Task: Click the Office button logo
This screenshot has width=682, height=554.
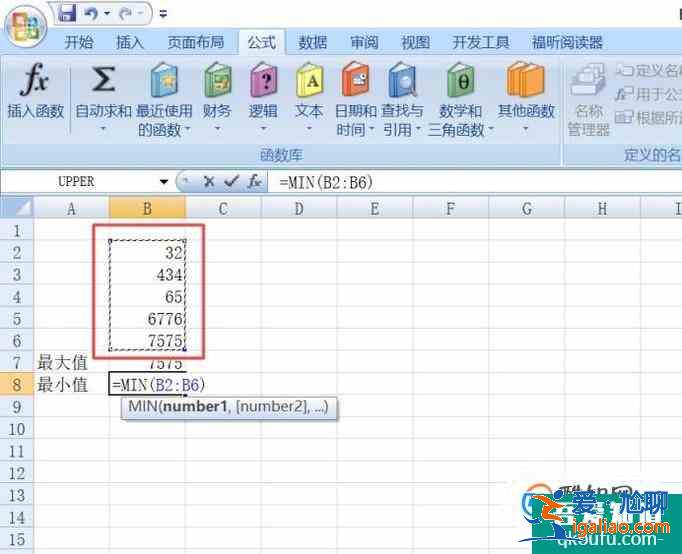Action: [x=26, y=26]
